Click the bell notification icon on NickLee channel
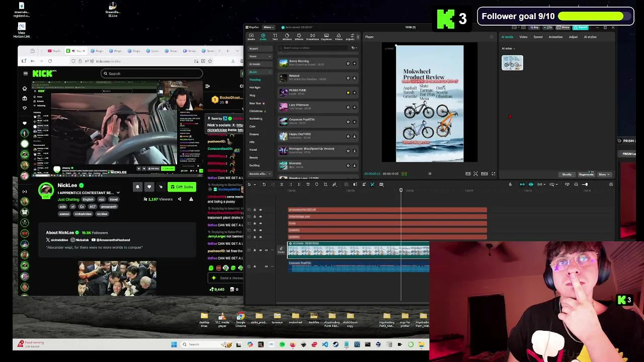The image size is (644, 362). coord(137,187)
